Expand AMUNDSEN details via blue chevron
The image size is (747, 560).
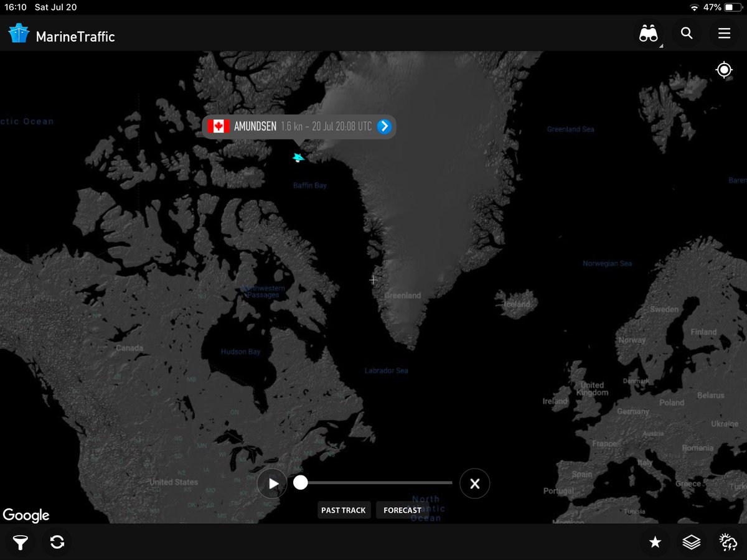pyautogui.click(x=384, y=126)
